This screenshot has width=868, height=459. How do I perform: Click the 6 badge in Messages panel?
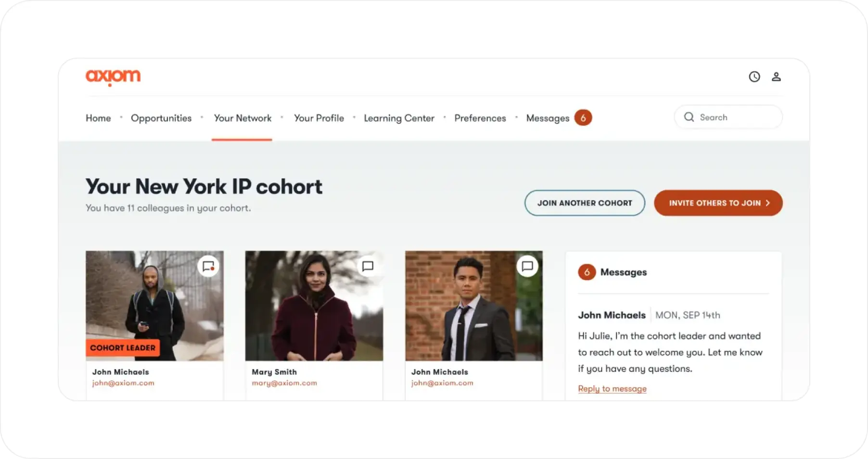[587, 272]
